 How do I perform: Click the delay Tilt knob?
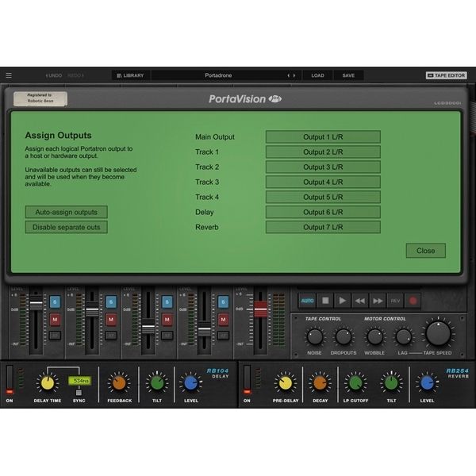[x=157, y=383]
